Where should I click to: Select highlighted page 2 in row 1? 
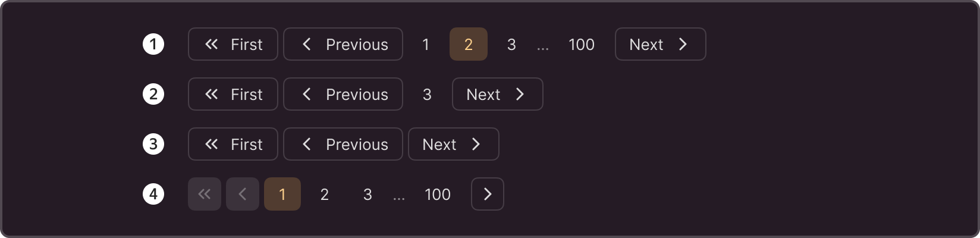coord(469,44)
